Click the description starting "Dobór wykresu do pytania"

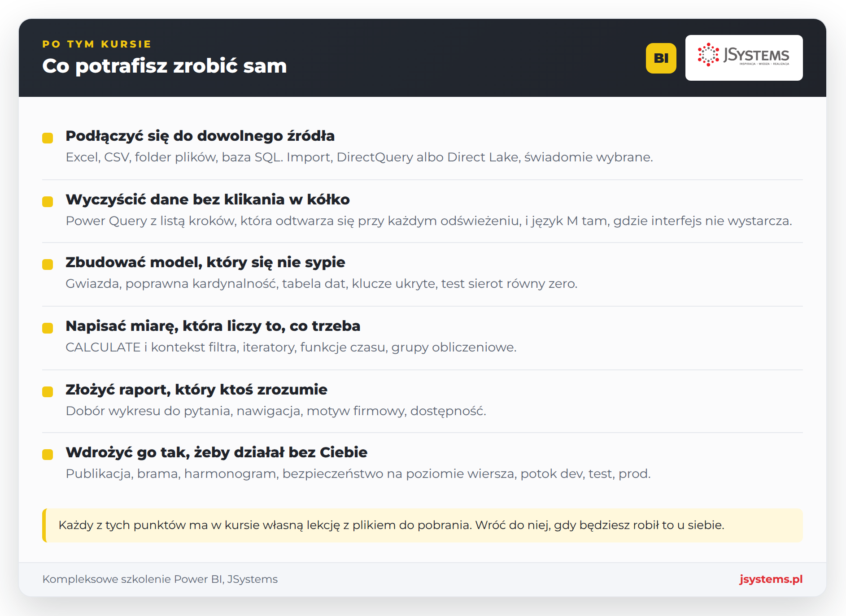(x=276, y=411)
